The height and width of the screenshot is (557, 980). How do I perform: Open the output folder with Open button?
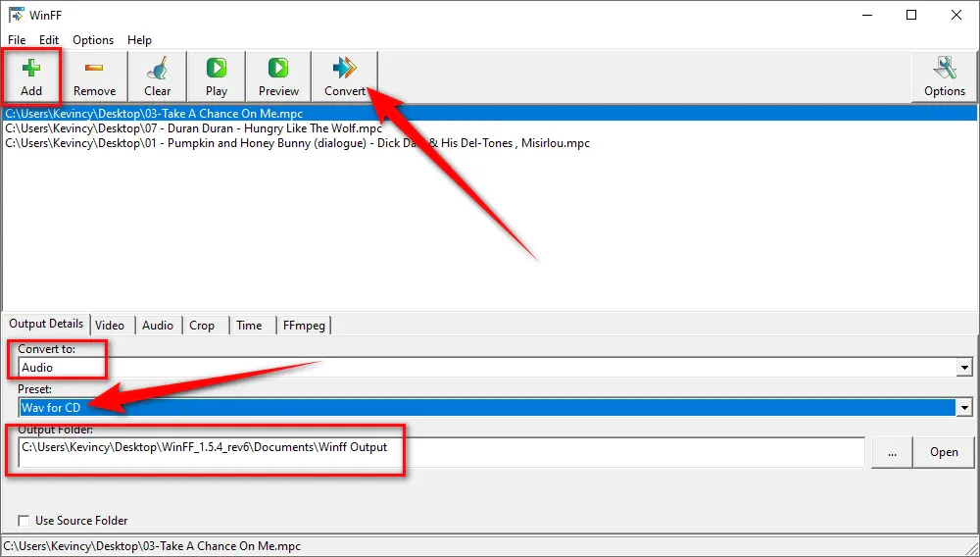[944, 452]
